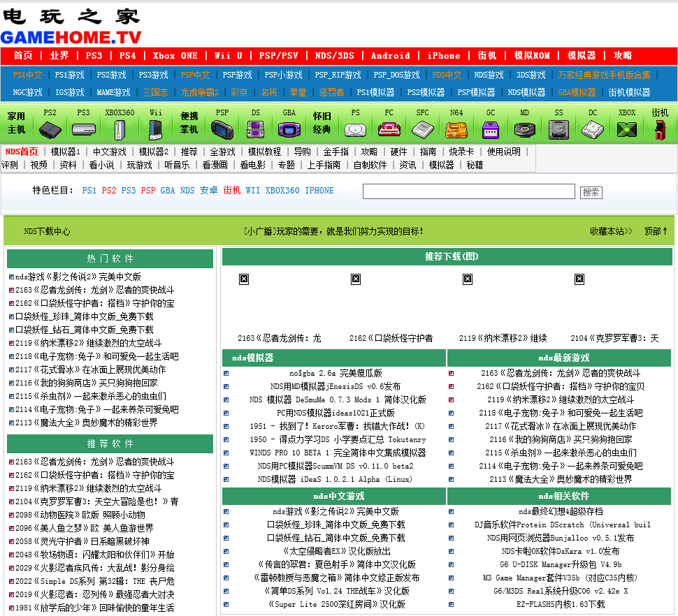Open the PS3 console icon

pyautogui.click(x=83, y=130)
